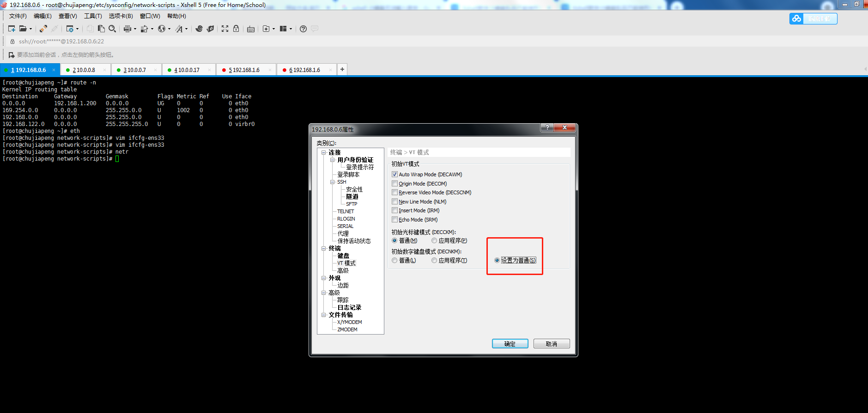Viewport: 868px width, 413px height.
Task: Select 日志记录 in the category tree
Action: (x=349, y=307)
